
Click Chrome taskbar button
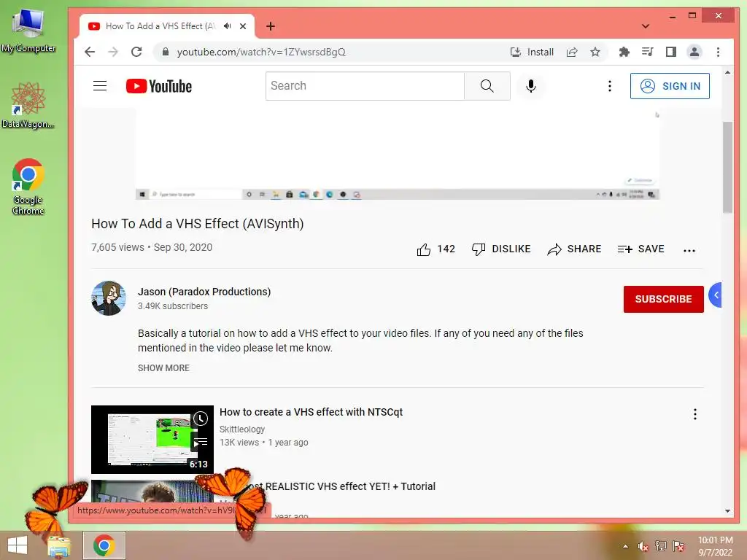104,545
